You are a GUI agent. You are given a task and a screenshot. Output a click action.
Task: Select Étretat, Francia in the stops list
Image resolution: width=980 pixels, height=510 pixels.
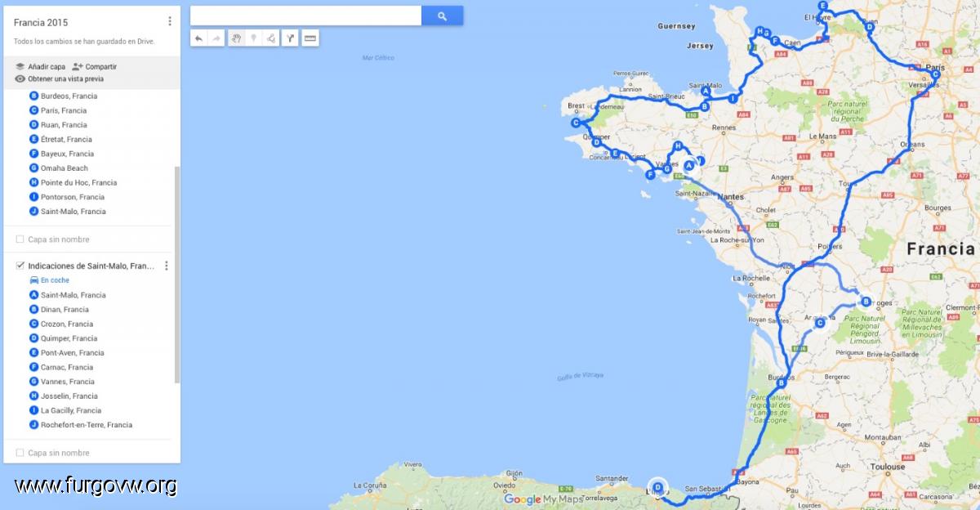pos(66,140)
